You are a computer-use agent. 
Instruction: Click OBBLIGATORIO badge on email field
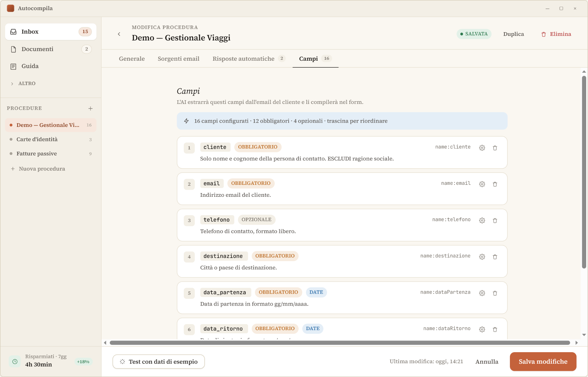click(251, 183)
